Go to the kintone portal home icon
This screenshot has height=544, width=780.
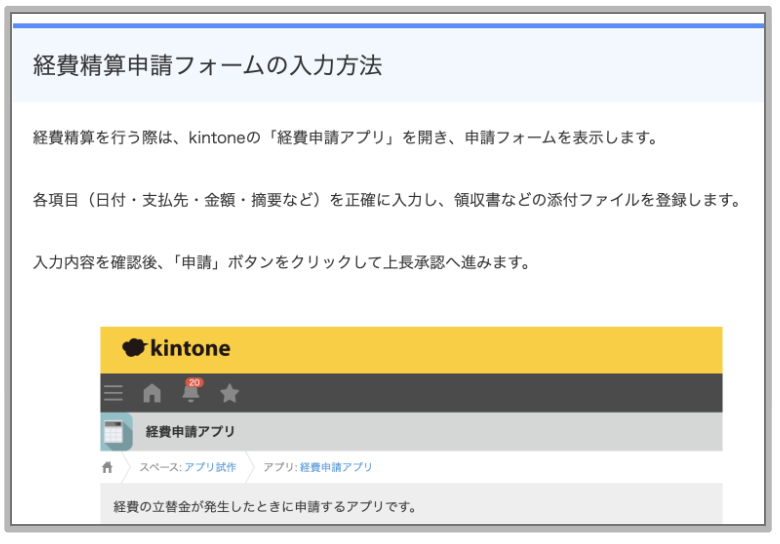pyautogui.click(x=152, y=393)
